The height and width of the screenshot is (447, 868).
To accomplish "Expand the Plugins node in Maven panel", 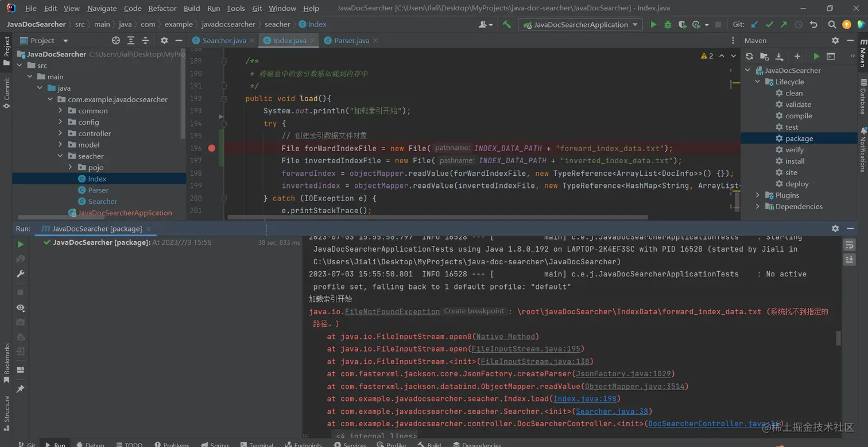I will [x=758, y=195].
